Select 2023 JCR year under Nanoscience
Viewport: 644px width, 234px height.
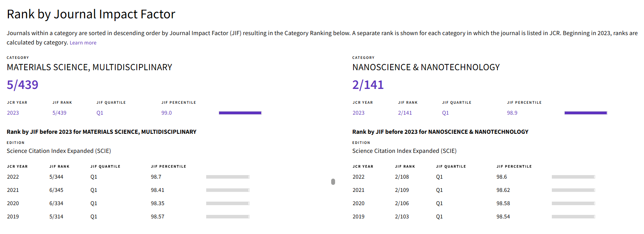pos(359,113)
